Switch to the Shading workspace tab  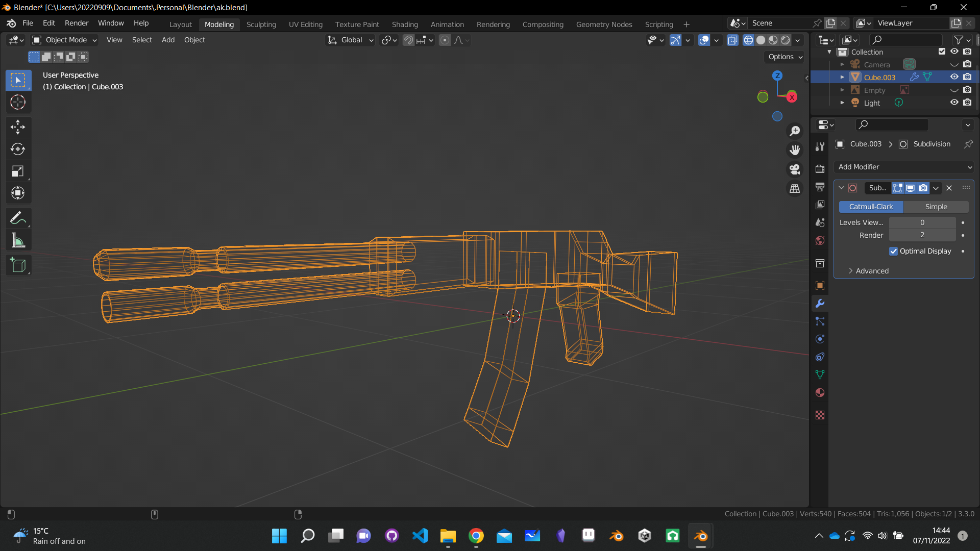[405, 24]
